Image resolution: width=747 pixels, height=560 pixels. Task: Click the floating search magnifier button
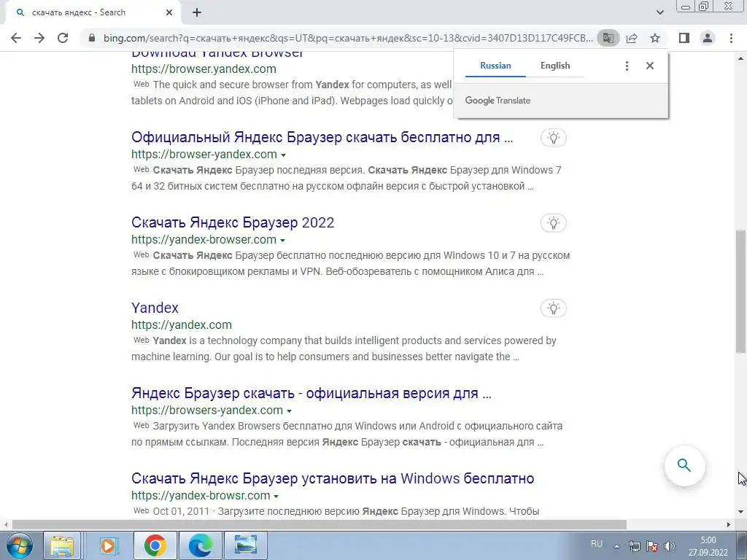pos(684,465)
